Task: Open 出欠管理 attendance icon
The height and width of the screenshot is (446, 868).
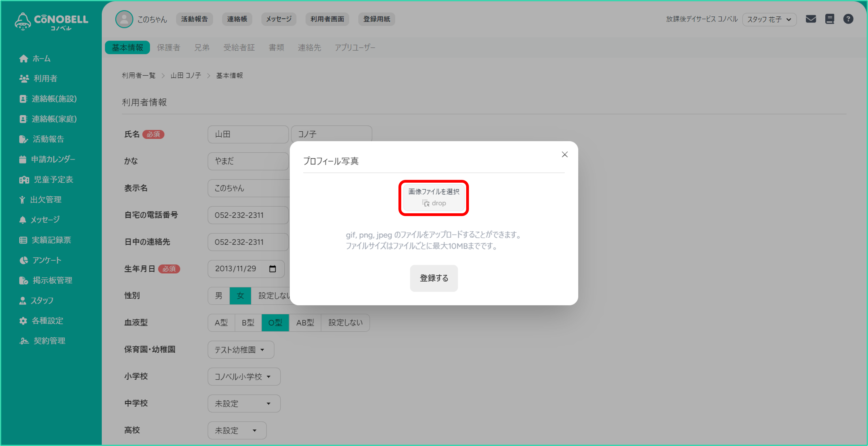Action: pos(22,200)
